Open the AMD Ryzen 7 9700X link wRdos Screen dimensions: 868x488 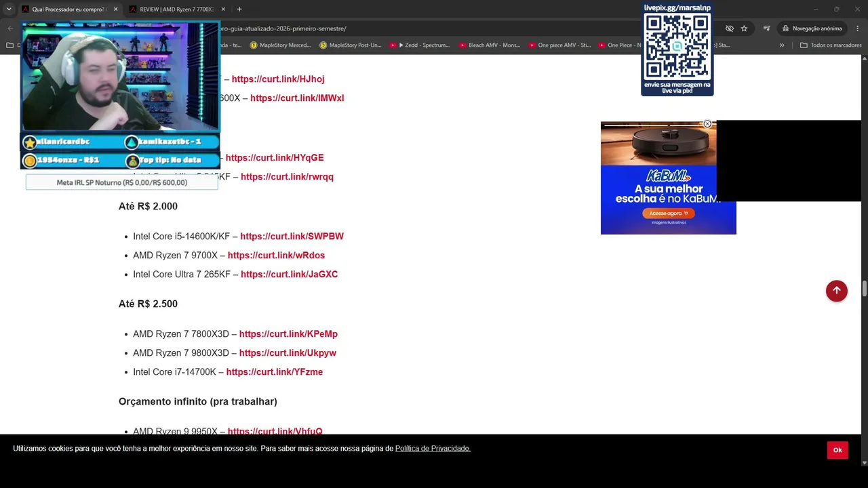coord(276,256)
